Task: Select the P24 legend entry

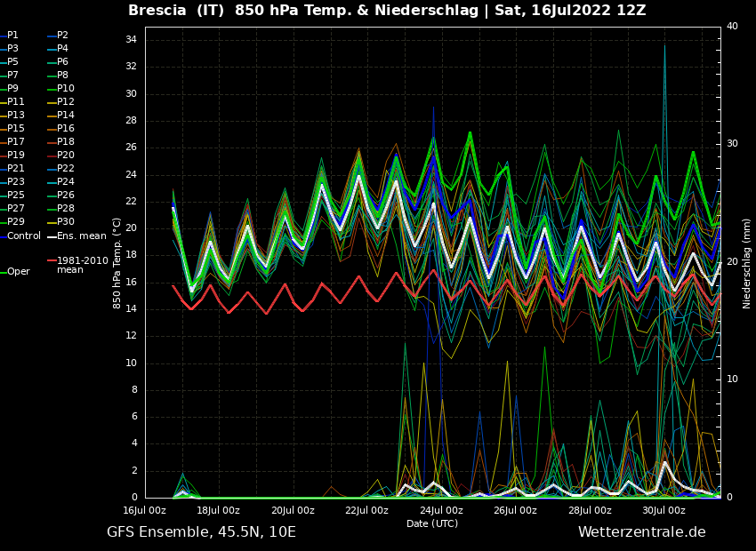Action: tap(66, 182)
